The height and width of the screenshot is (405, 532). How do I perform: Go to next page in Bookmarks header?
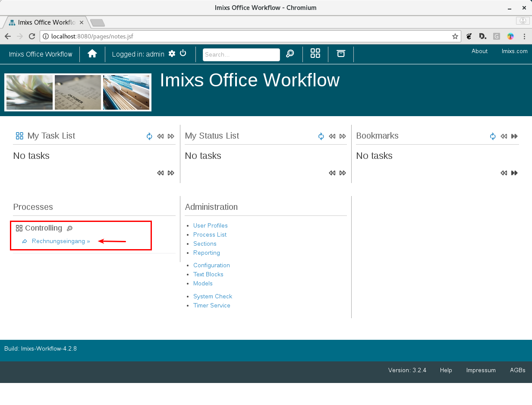(x=514, y=136)
